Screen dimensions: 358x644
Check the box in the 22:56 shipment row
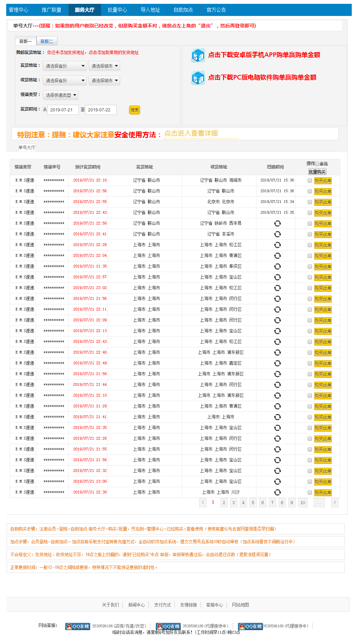point(310,191)
